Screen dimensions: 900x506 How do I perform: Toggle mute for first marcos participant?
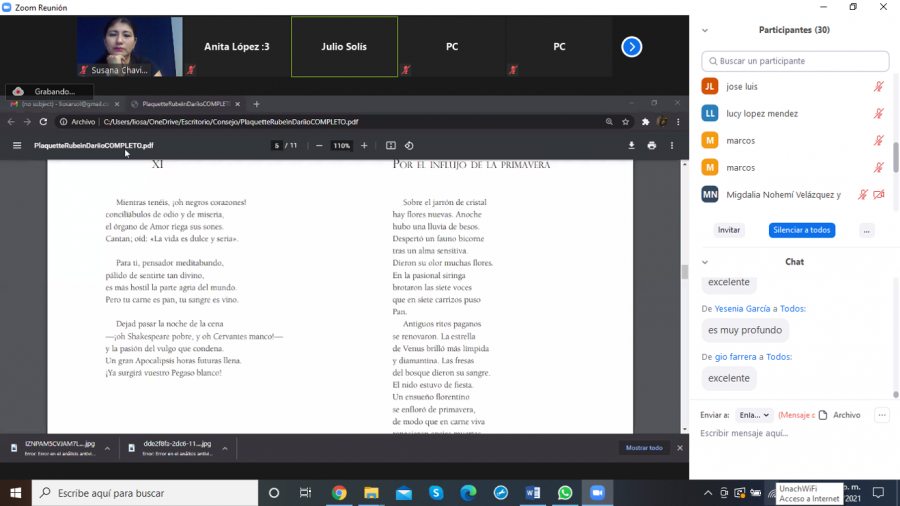click(x=878, y=141)
